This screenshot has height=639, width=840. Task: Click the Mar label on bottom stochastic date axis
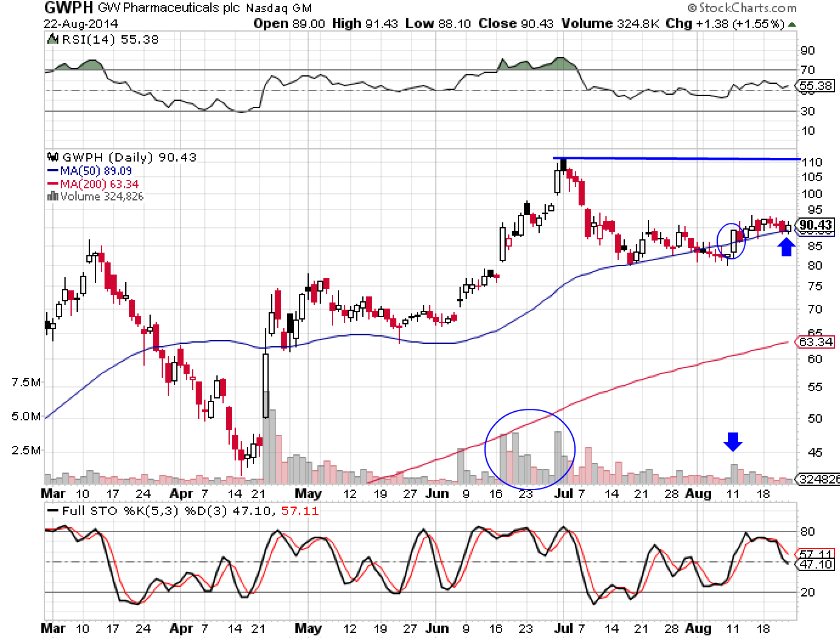tap(53, 628)
